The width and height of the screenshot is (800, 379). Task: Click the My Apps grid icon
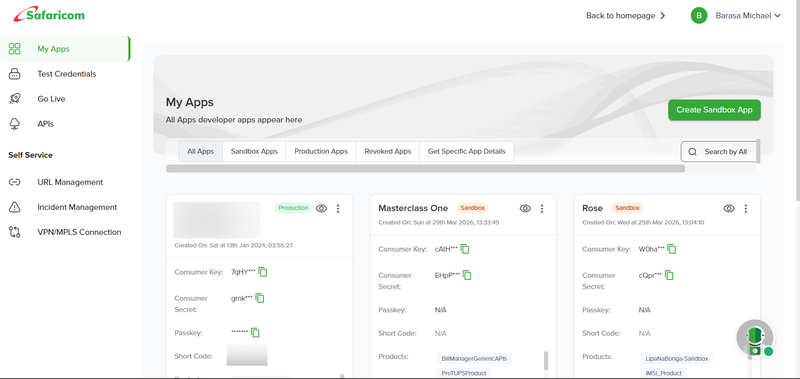(x=15, y=49)
